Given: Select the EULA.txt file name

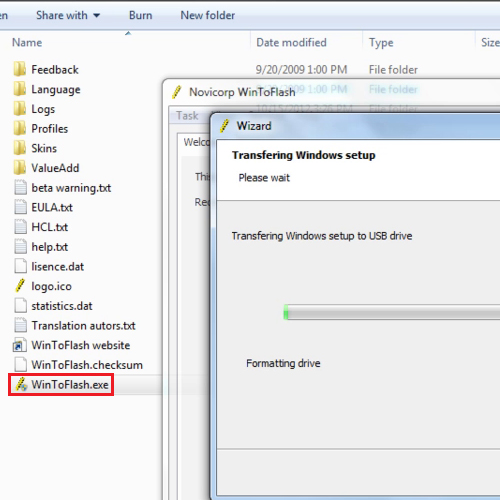Looking at the screenshot, I should point(52,207).
